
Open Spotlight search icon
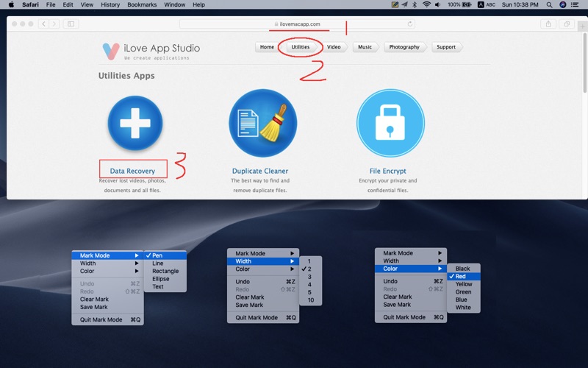549,5
